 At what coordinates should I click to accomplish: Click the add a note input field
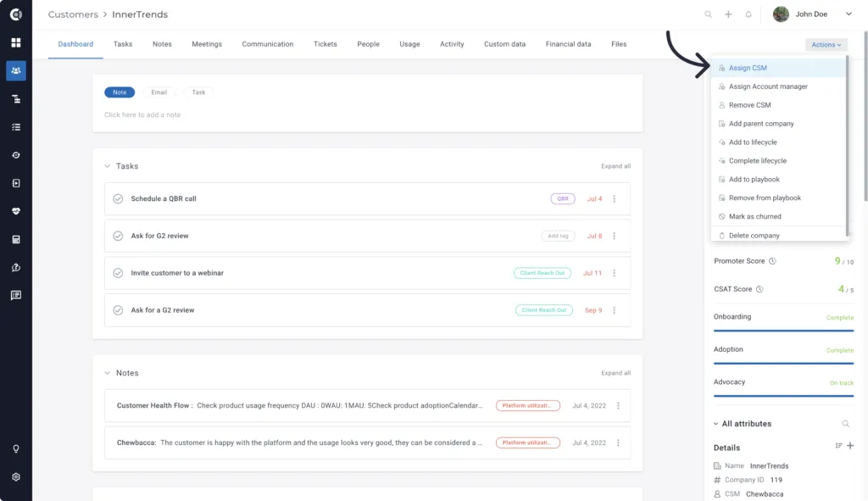pos(142,115)
